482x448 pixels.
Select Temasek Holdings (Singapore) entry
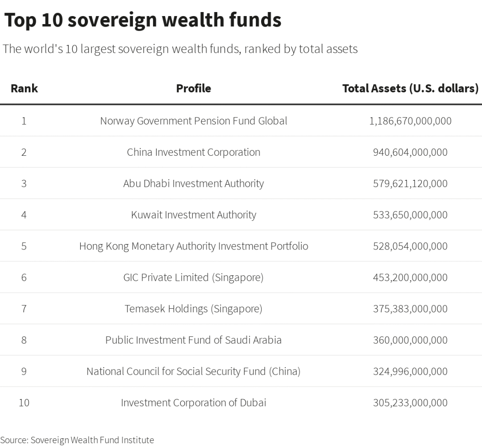[x=193, y=308]
